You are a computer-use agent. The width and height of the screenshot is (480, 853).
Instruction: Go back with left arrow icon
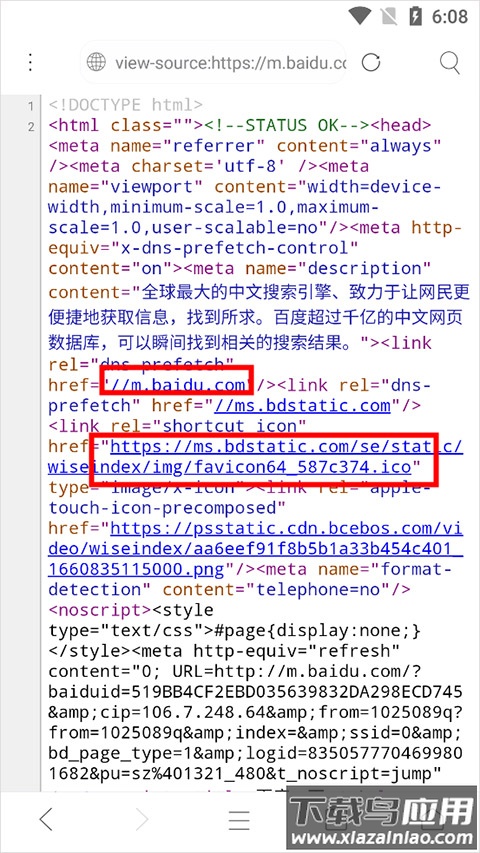click(x=46, y=819)
